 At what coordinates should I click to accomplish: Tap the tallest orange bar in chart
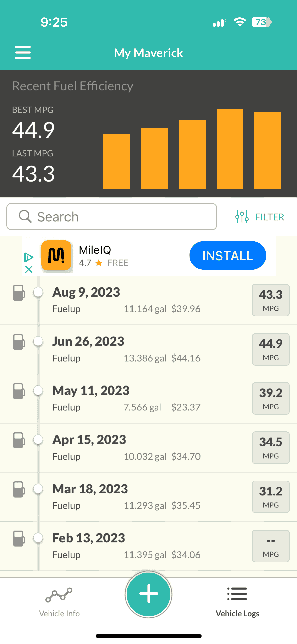click(230, 149)
